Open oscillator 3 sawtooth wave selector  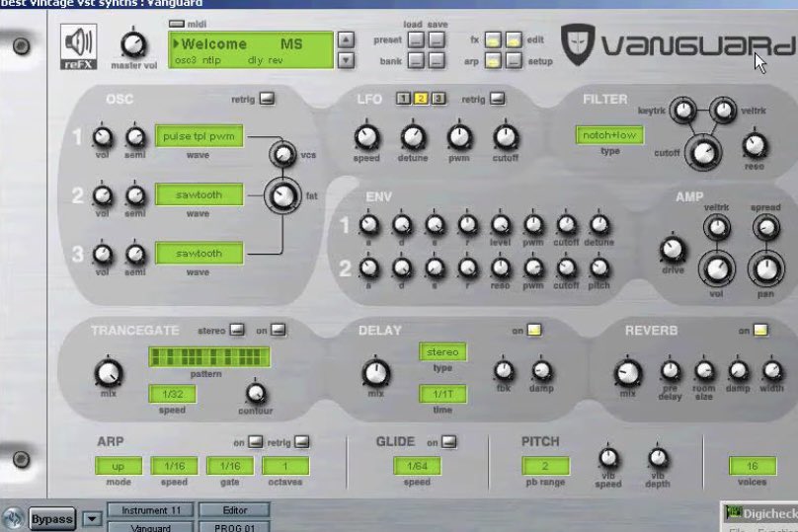[199, 254]
